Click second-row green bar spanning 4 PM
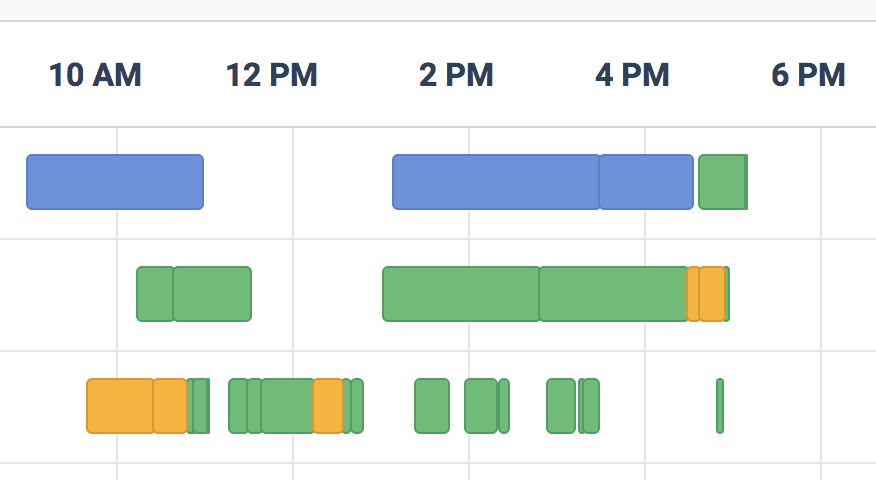This screenshot has height=480, width=876. click(x=613, y=294)
